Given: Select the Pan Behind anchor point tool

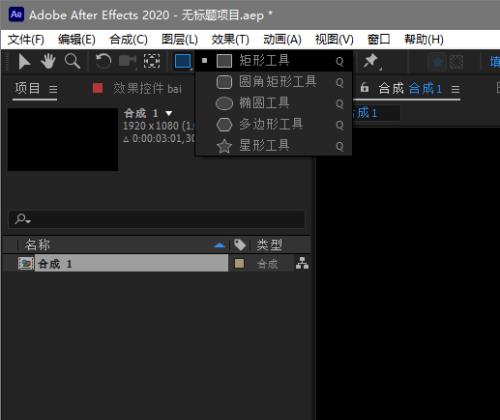Looking at the screenshot, I should point(152,62).
